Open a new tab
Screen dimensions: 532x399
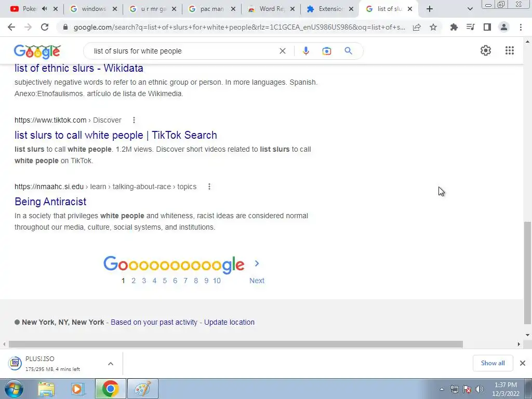430,9
